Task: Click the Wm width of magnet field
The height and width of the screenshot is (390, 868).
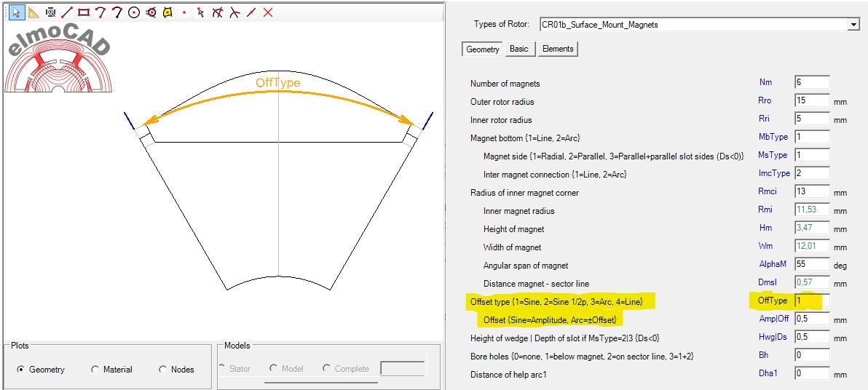Action: (812, 246)
